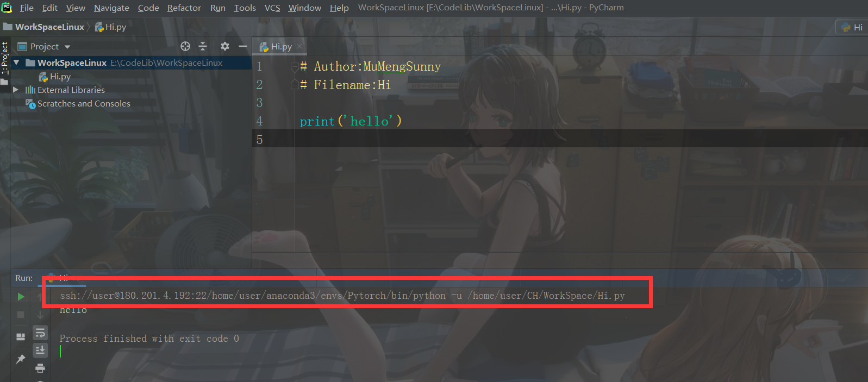This screenshot has width=868, height=382.
Task: Click the ssh://user@180.201.4.192 command line
Action: (342, 296)
